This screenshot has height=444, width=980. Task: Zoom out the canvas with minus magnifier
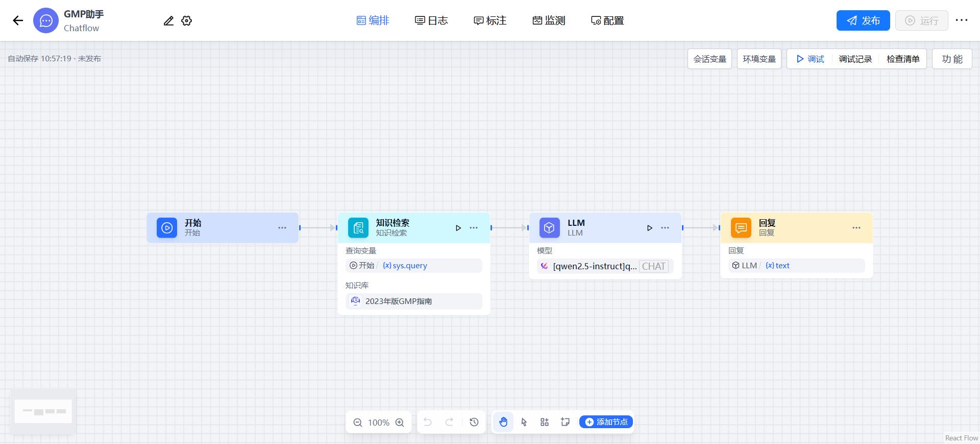[x=358, y=423]
